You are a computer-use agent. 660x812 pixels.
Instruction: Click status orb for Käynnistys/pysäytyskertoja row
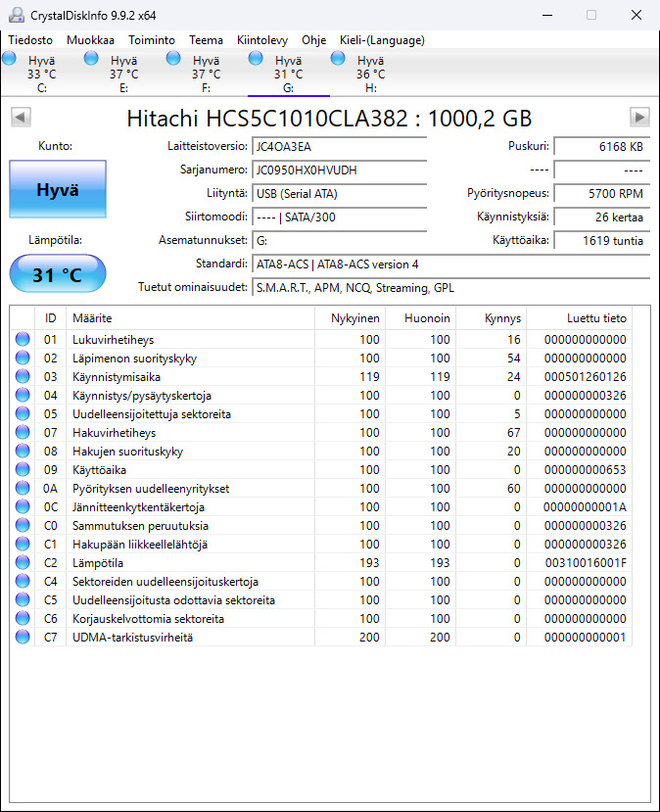pyautogui.click(x=23, y=395)
